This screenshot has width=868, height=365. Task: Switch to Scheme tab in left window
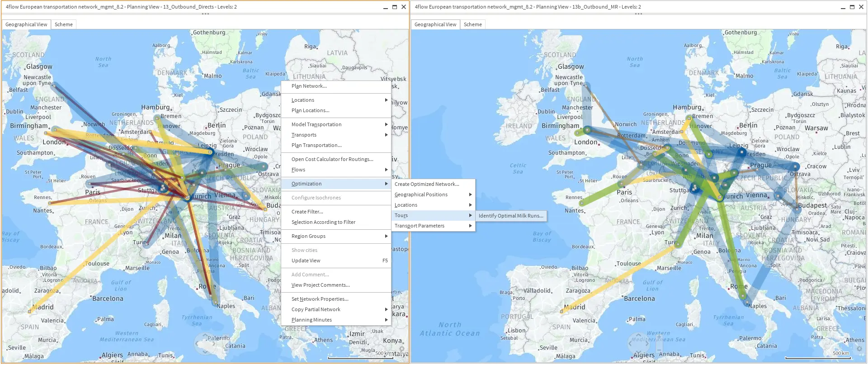point(63,24)
